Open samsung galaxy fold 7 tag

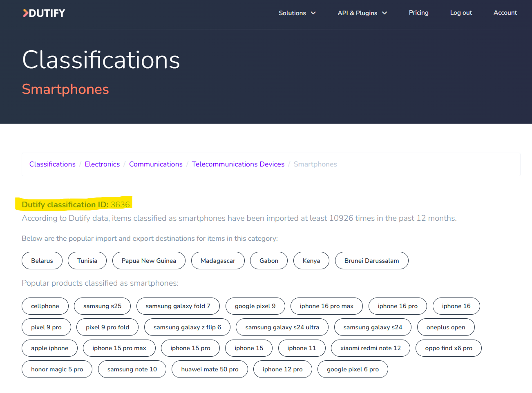pyautogui.click(x=178, y=306)
